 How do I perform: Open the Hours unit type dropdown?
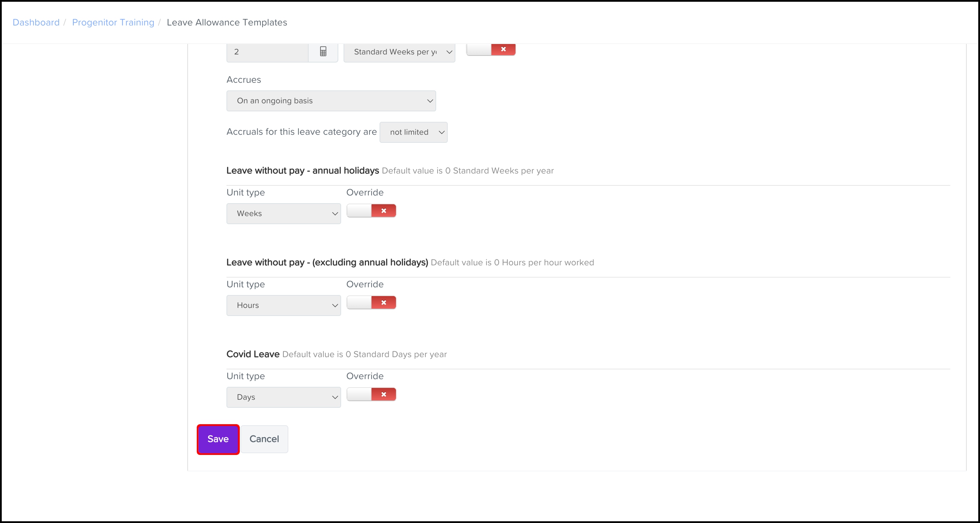(283, 305)
